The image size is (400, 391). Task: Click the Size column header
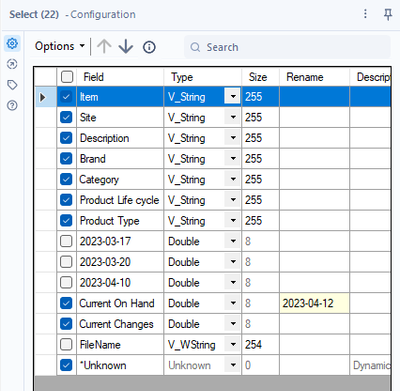pyautogui.click(x=260, y=77)
